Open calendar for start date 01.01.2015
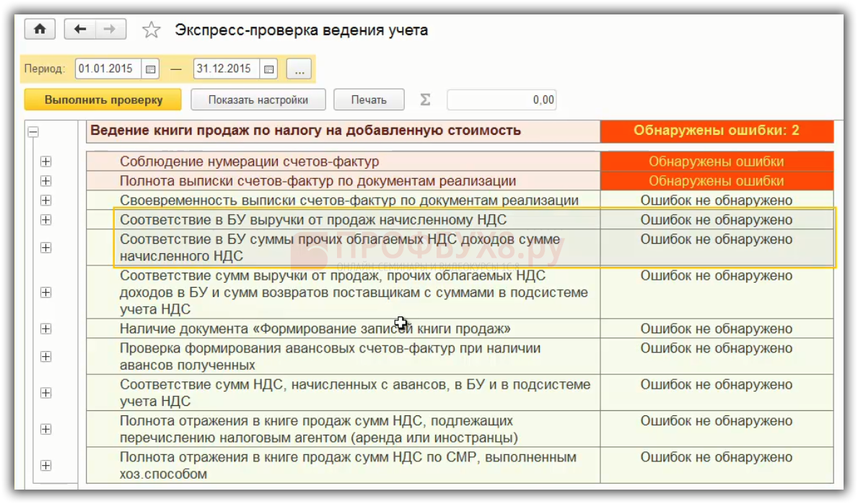 (151, 69)
